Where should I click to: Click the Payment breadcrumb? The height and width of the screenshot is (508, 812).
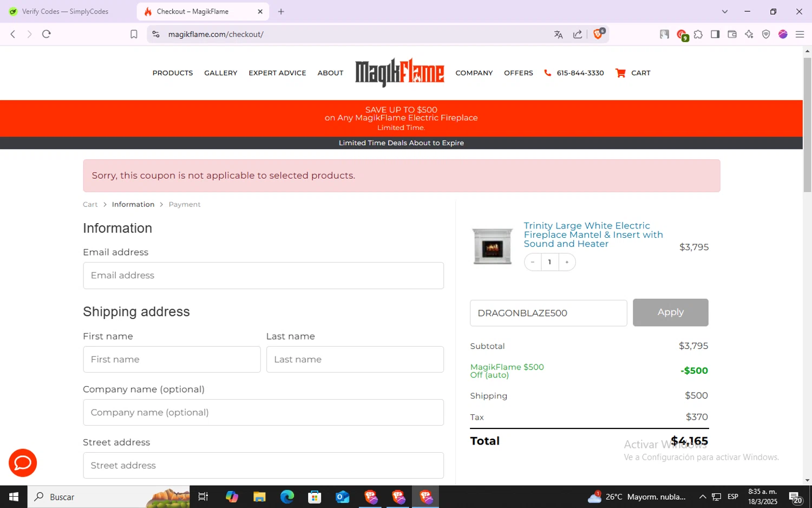click(x=185, y=204)
